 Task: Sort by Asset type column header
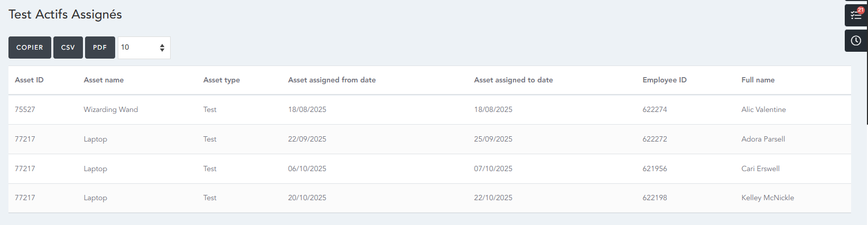point(221,80)
